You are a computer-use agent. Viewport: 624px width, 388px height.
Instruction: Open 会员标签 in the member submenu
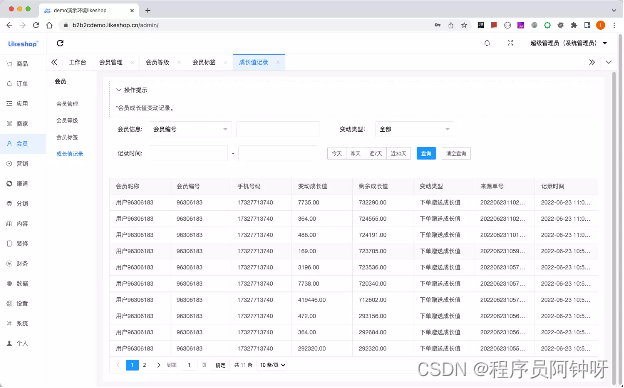[x=67, y=137]
